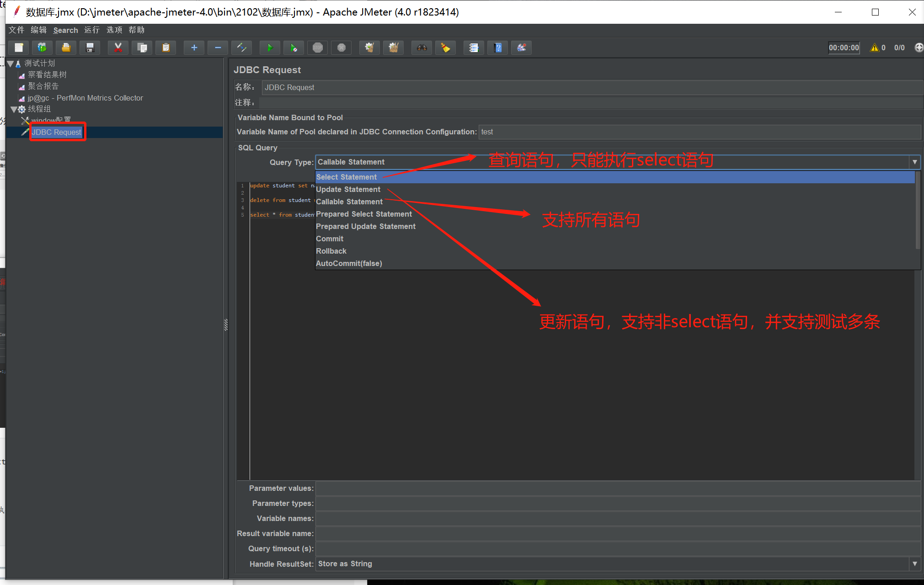Viewport: 924px width, 585px height.
Task: Open the 运行 menu
Action: [x=91, y=30]
